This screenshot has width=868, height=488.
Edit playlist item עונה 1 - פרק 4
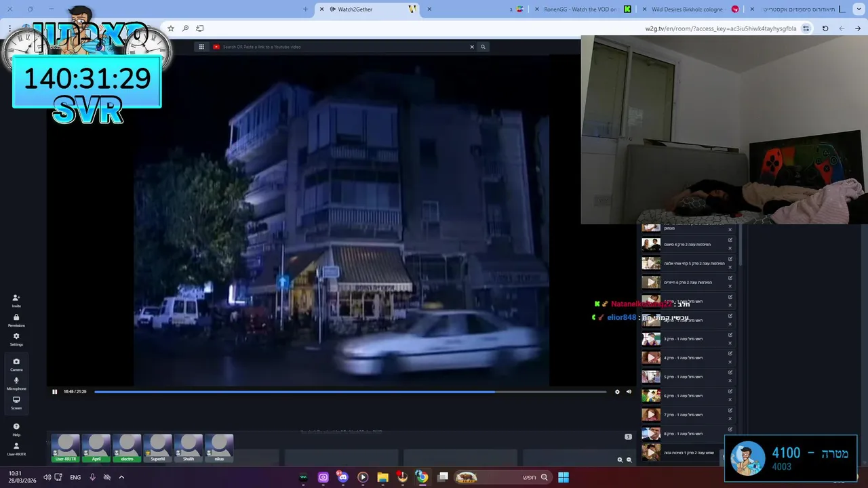(730, 353)
